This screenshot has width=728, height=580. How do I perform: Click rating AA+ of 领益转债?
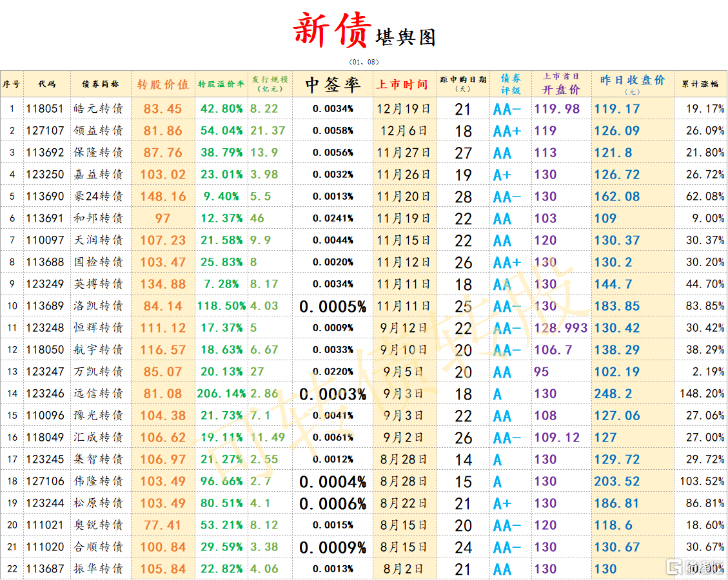507,131
